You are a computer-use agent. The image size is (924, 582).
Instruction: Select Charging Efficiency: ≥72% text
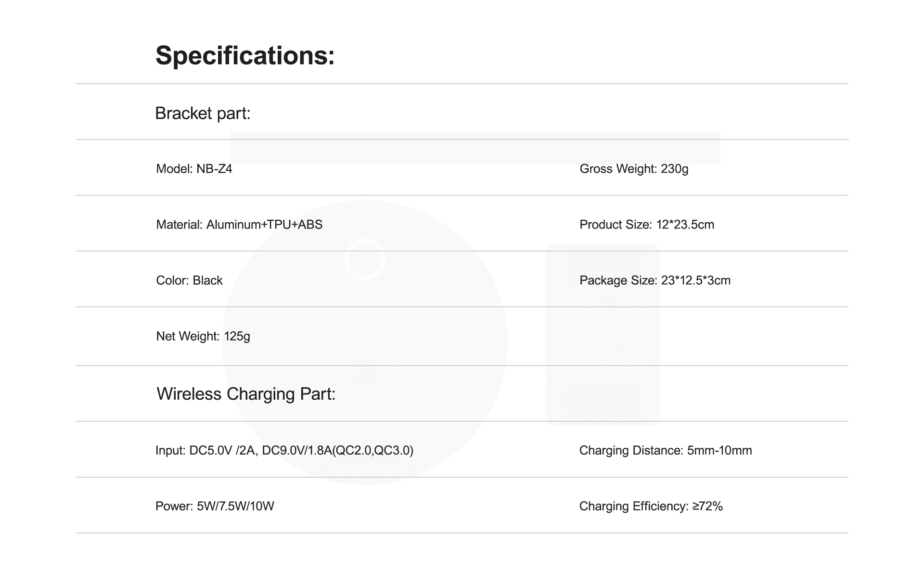pyautogui.click(x=651, y=506)
